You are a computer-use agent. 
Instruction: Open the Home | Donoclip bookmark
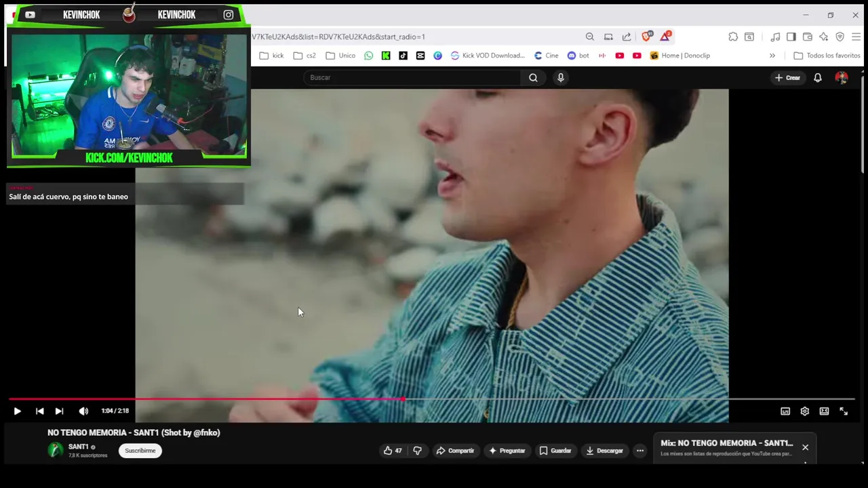tap(680, 56)
